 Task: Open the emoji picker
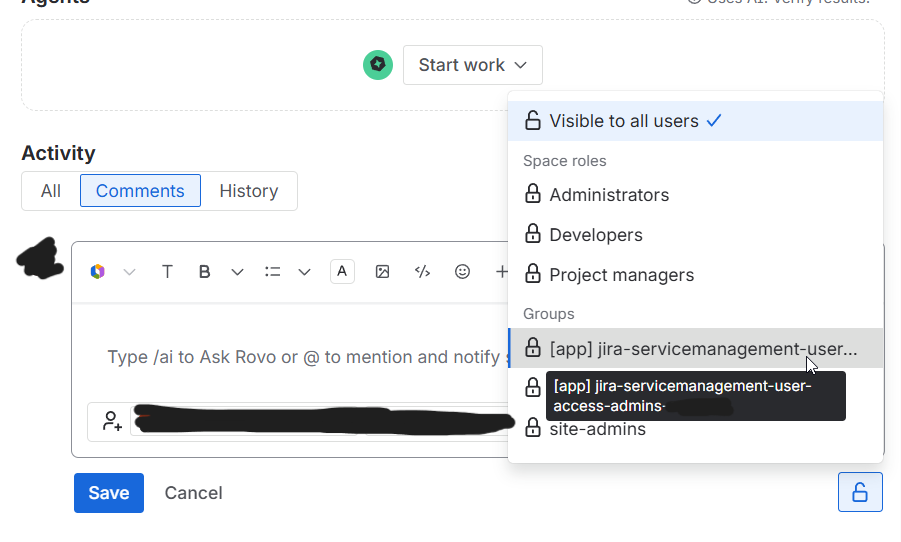pyautogui.click(x=463, y=272)
